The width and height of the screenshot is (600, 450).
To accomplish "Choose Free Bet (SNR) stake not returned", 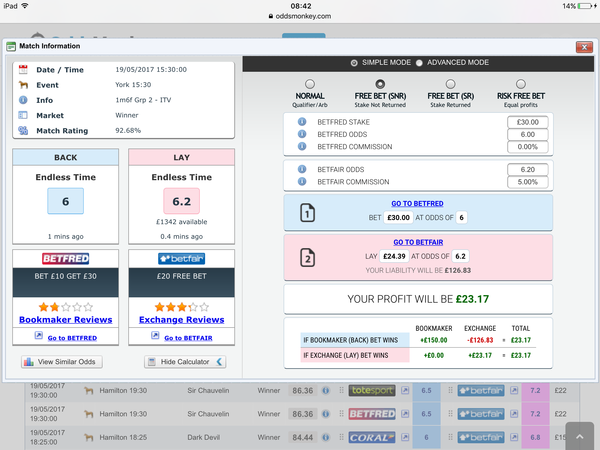I will coord(380,84).
